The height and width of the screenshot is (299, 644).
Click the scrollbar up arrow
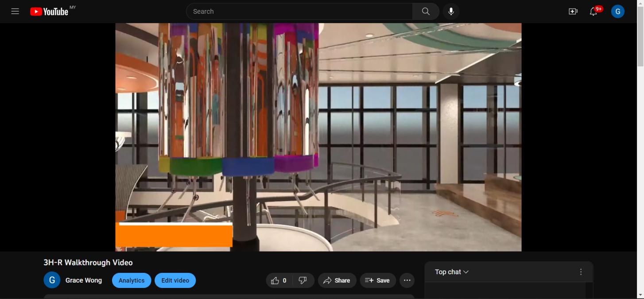pos(640,4)
